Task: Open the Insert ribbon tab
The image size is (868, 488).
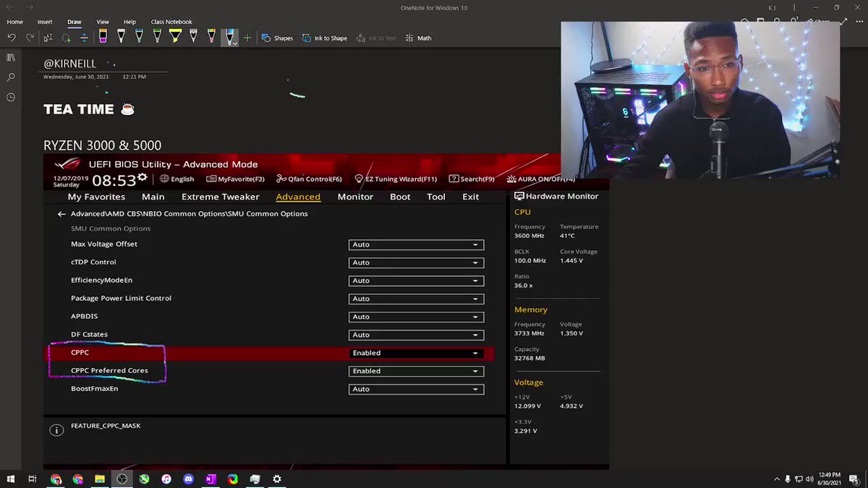Action: [45, 22]
